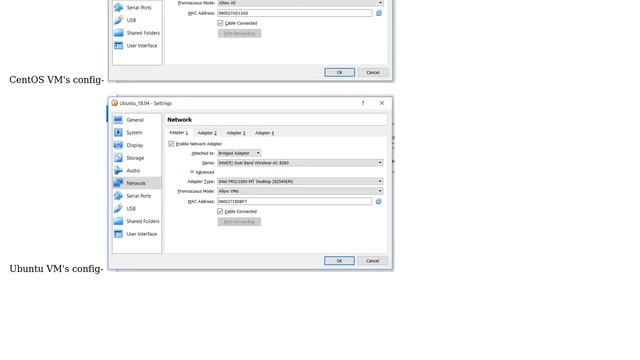Regenerate MAC address in CentOS dialog

(379, 13)
